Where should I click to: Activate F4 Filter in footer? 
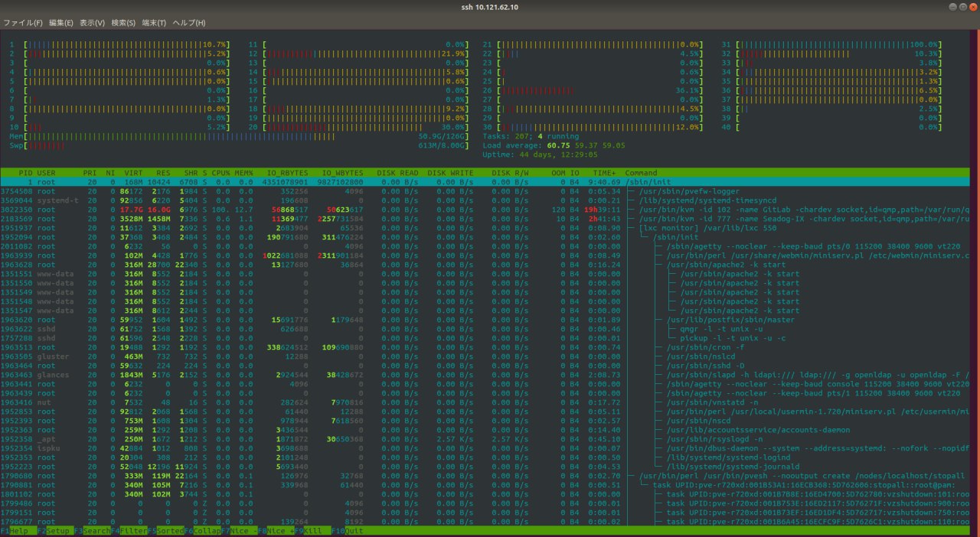pyautogui.click(x=129, y=531)
